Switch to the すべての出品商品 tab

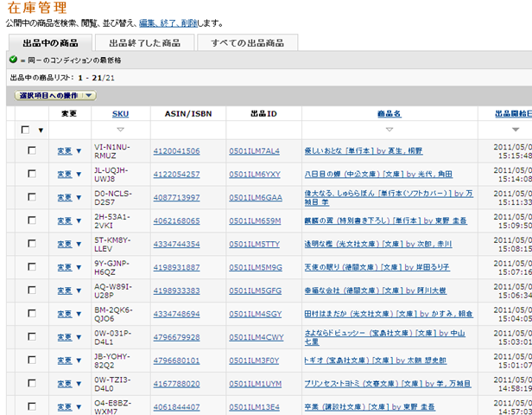[247, 42]
